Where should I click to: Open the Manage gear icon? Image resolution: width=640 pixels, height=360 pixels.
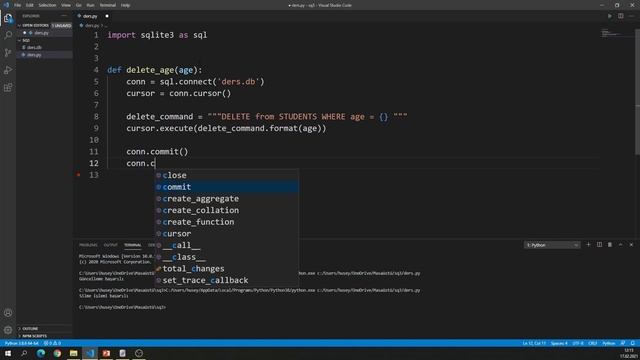click(8, 330)
